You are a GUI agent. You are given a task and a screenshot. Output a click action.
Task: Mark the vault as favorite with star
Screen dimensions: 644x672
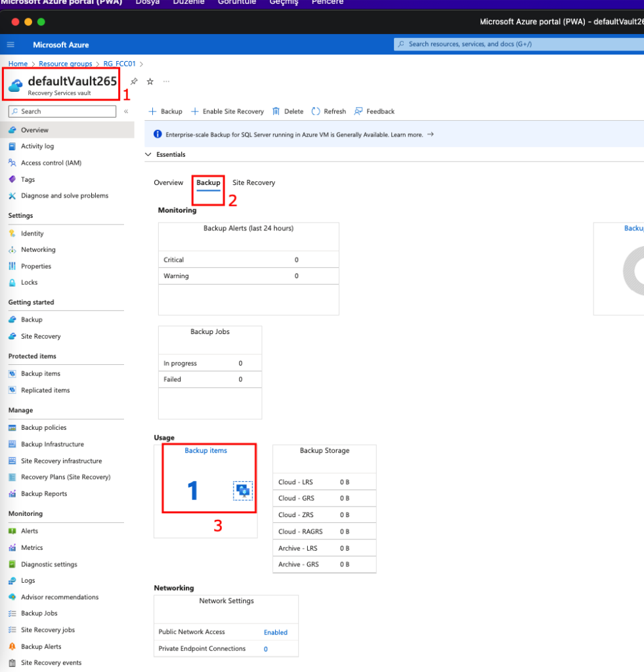(x=150, y=81)
